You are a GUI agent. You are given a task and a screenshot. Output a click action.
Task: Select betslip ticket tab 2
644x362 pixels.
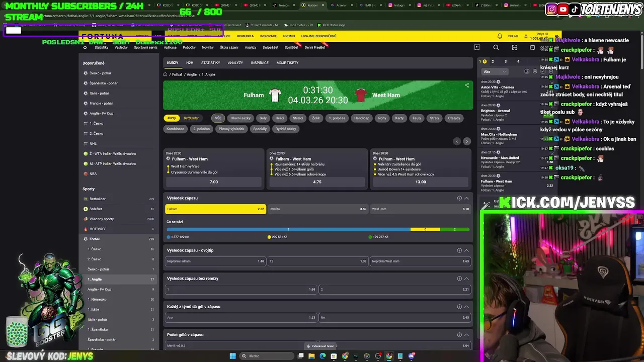pyautogui.click(x=493, y=61)
